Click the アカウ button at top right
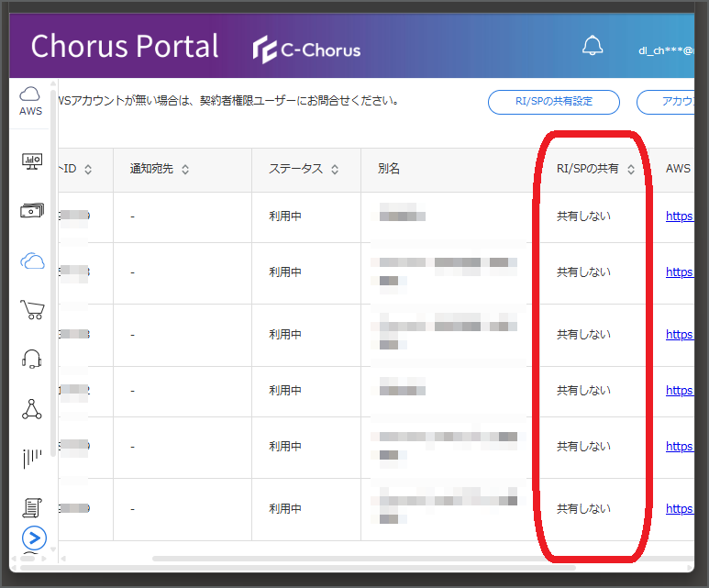Screen dimensions: 709x588 [x=666, y=102]
